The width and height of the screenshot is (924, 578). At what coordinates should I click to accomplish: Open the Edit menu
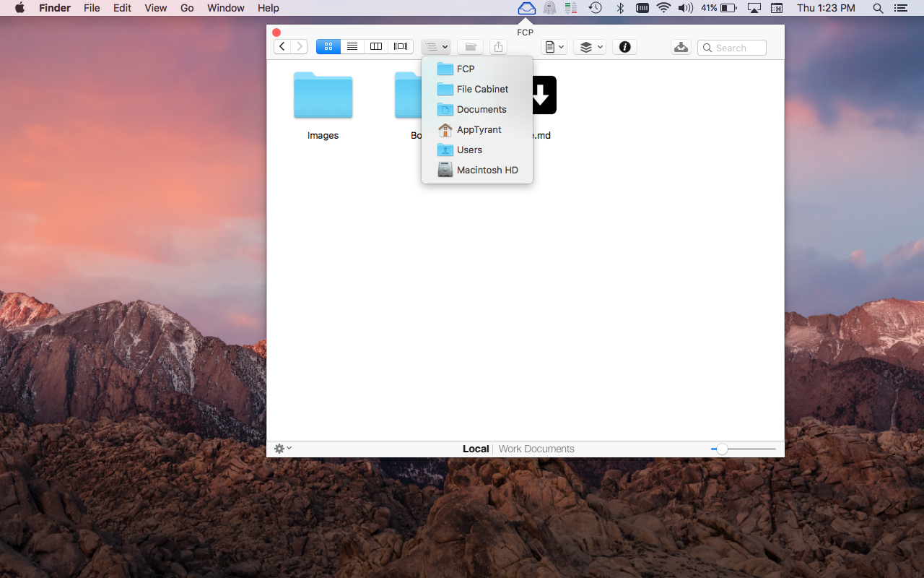(122, 8)
